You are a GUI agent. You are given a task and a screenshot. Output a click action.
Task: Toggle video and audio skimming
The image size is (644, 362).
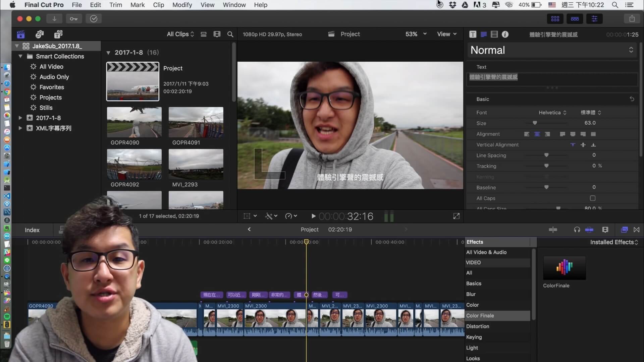553,230
